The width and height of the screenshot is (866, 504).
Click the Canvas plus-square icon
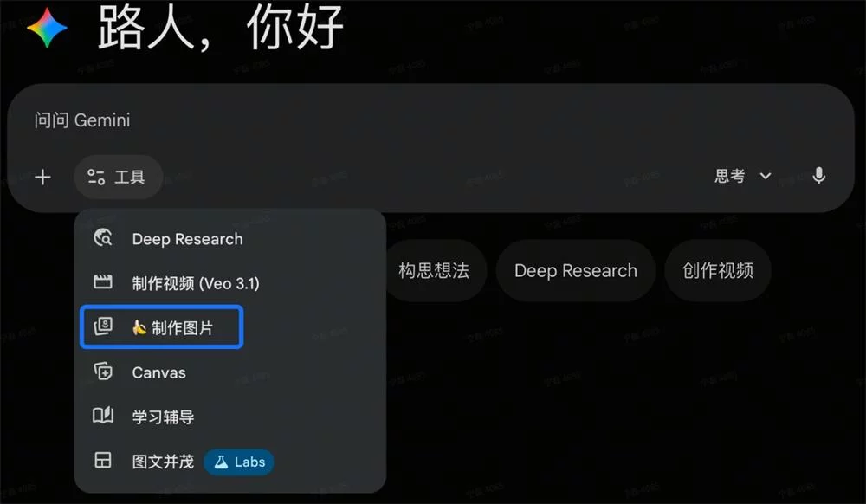103,372
